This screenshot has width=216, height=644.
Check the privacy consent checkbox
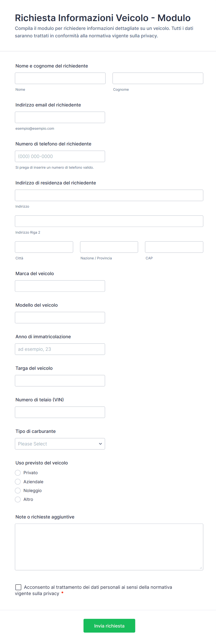(x=18, y=587)
